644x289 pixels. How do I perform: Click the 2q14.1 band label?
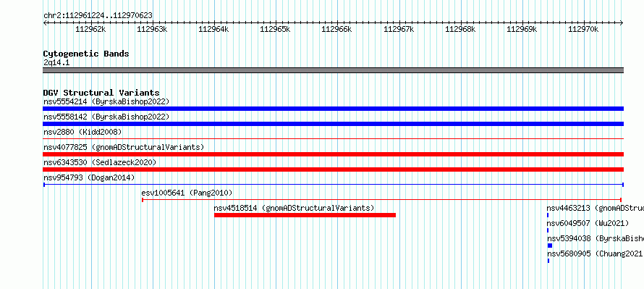pos(56,62)
